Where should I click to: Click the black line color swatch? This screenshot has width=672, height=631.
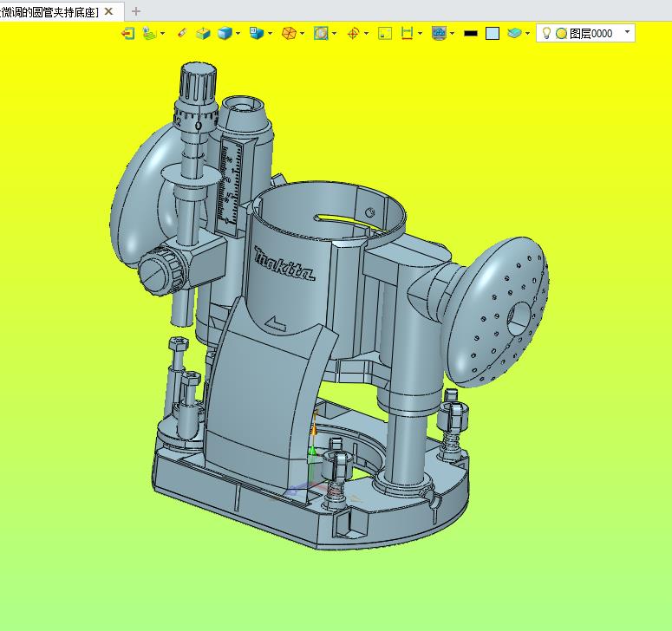(x=471, y=34)
